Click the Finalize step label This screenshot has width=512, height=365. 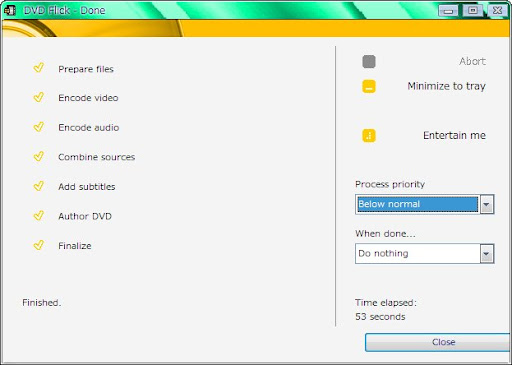click(x=75, y=246)
